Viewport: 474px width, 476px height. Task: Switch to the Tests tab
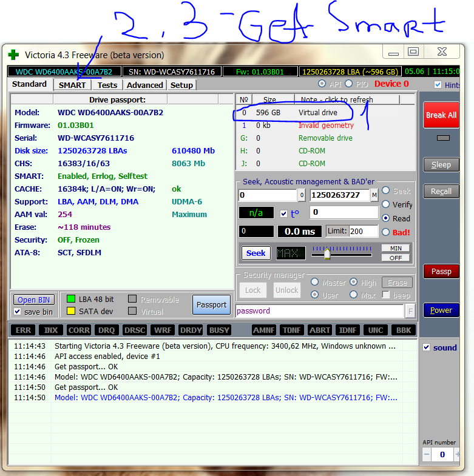click(x=107, y=85)
